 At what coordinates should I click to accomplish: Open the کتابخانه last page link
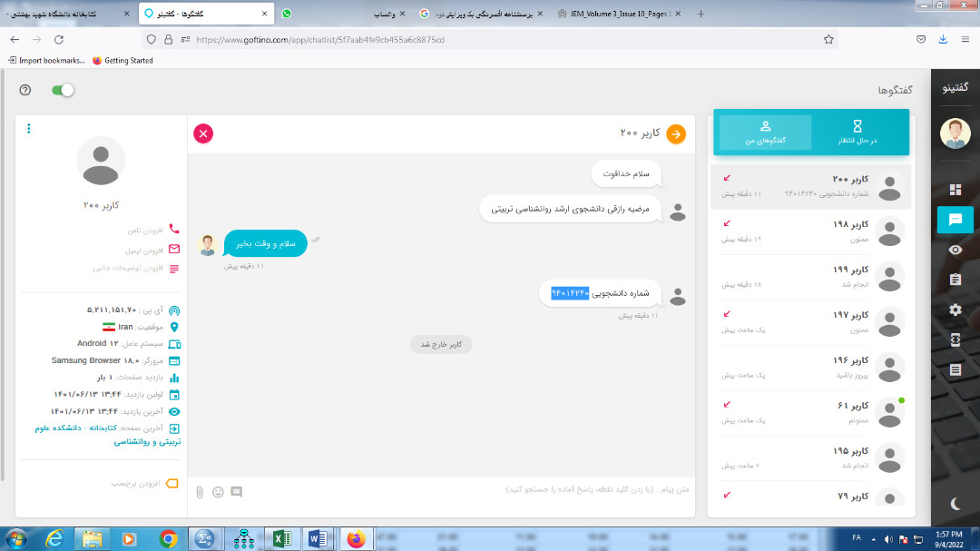146,435
